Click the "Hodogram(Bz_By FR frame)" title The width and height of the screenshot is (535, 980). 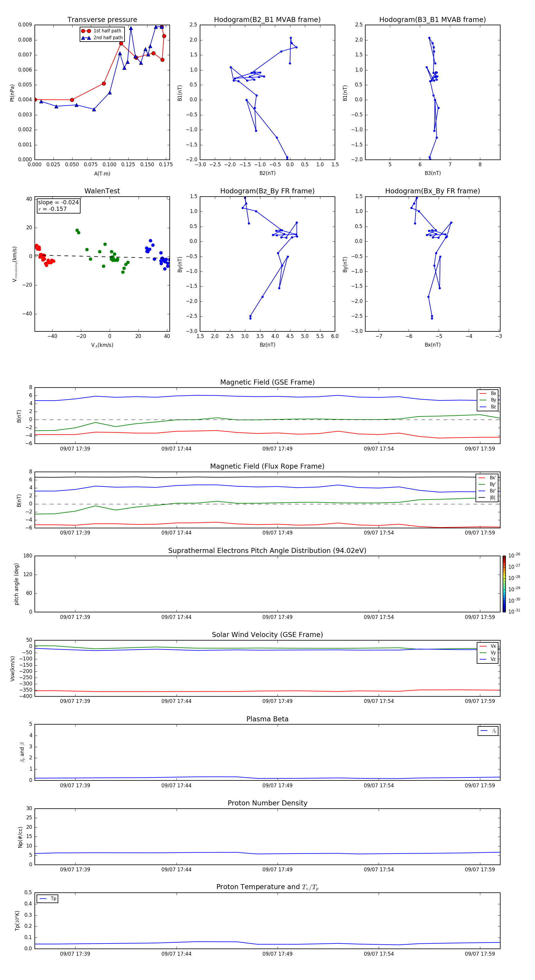[267, 191]
